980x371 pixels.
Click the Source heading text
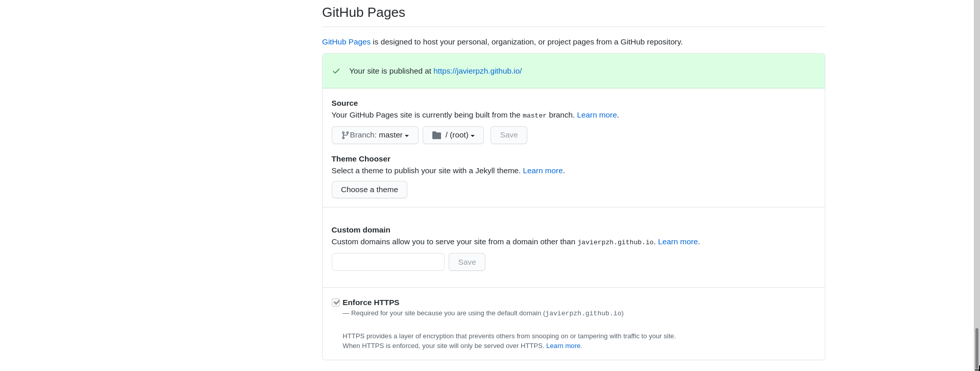(345, 103)
